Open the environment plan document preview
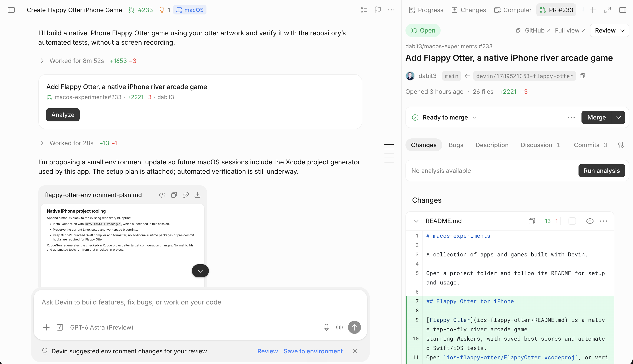633x364 pixels. pos(123,245)
